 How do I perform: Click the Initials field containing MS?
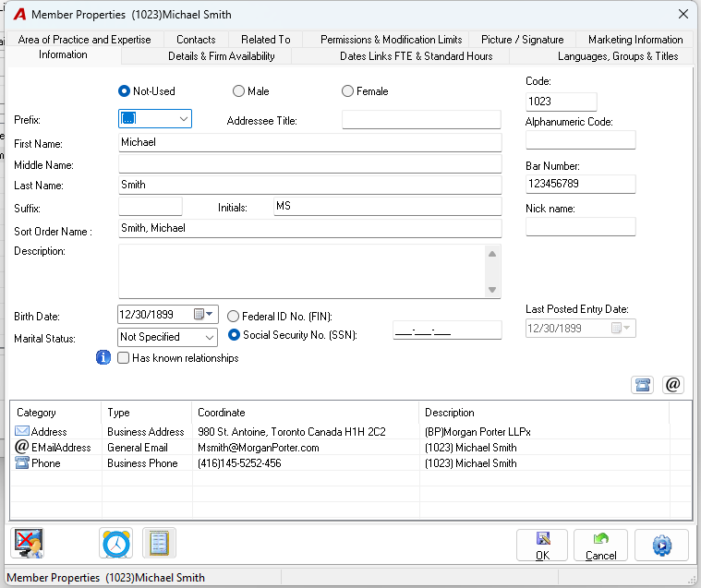pyautogui.click(x=388, y=206)
